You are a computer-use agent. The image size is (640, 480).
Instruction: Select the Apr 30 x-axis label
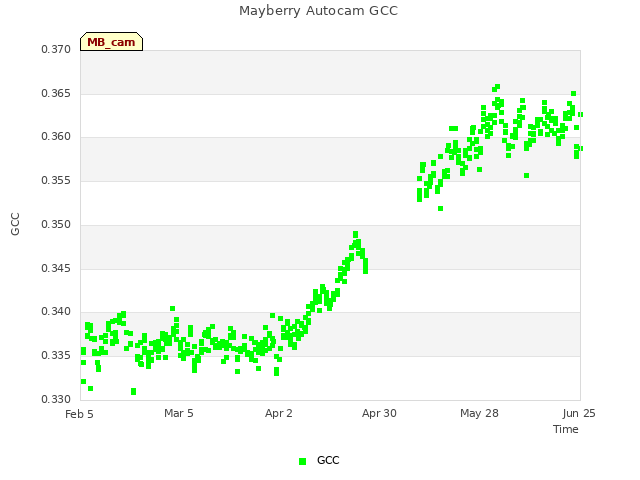click(379, 413)
